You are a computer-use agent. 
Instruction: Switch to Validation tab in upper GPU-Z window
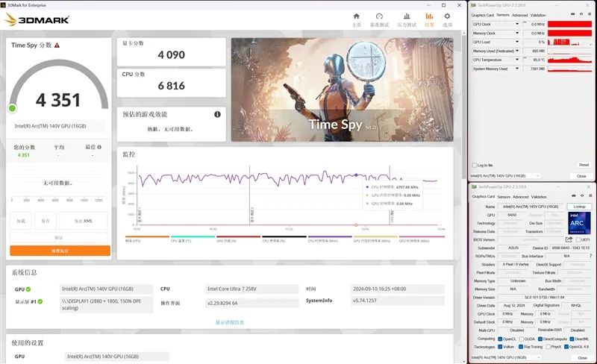coord(538,15)
